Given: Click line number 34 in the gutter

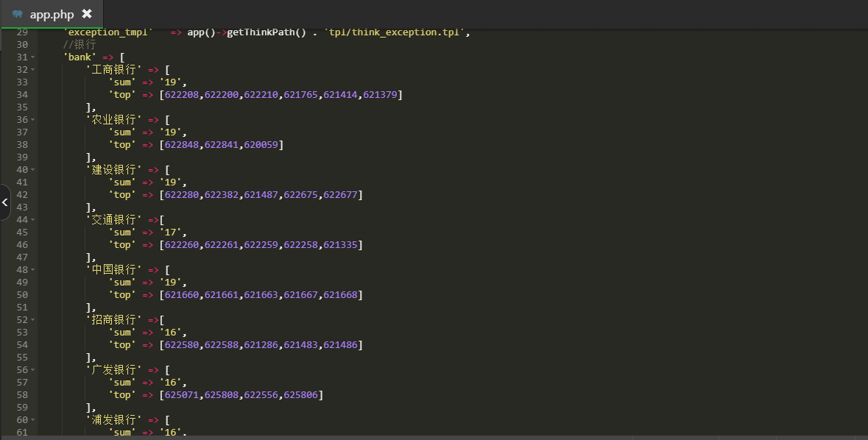Looking at the screenshot, I should point(22,95).
